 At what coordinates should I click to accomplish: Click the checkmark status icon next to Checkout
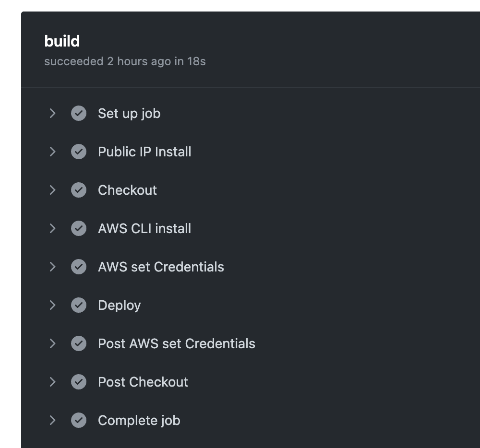79,190
